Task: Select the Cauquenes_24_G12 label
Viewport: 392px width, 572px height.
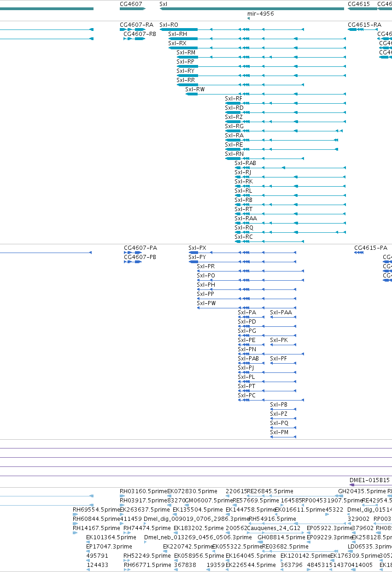Action: pos(274,528)
